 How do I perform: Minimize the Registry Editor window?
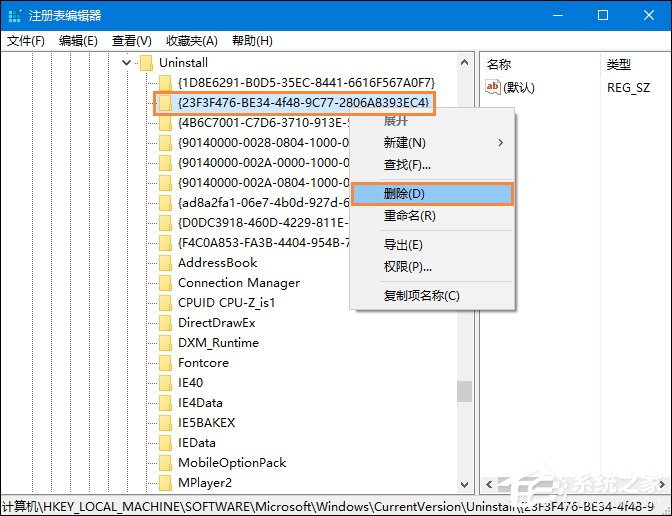[558, 15]
